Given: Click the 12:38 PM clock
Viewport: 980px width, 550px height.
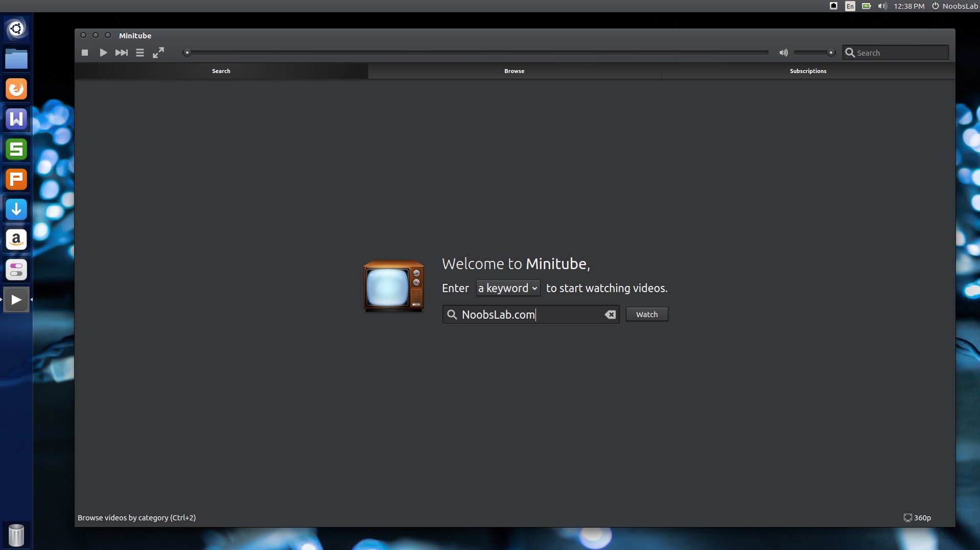Looking at the screenshot, I should 909,6.
